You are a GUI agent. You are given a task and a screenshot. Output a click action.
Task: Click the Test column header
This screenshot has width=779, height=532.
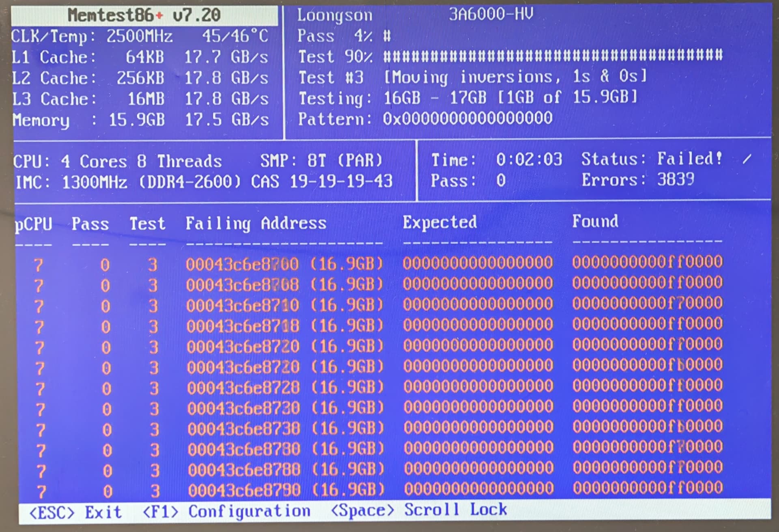tap(148, 224)
